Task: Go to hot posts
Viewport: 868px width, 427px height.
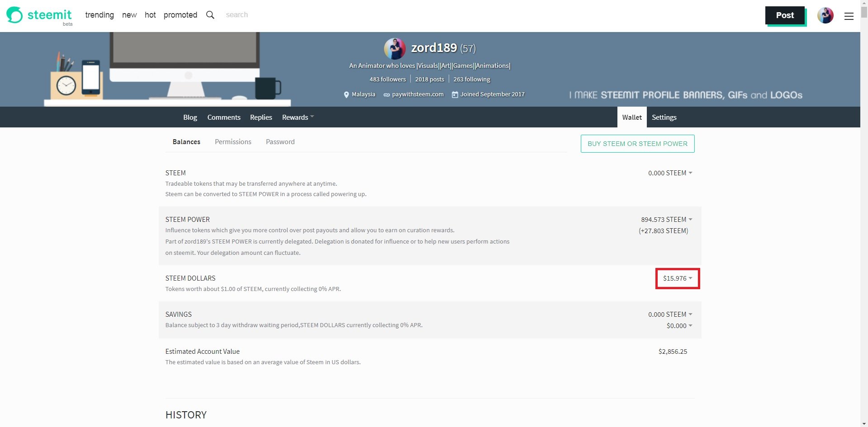Action: click(x=150, y=15)
